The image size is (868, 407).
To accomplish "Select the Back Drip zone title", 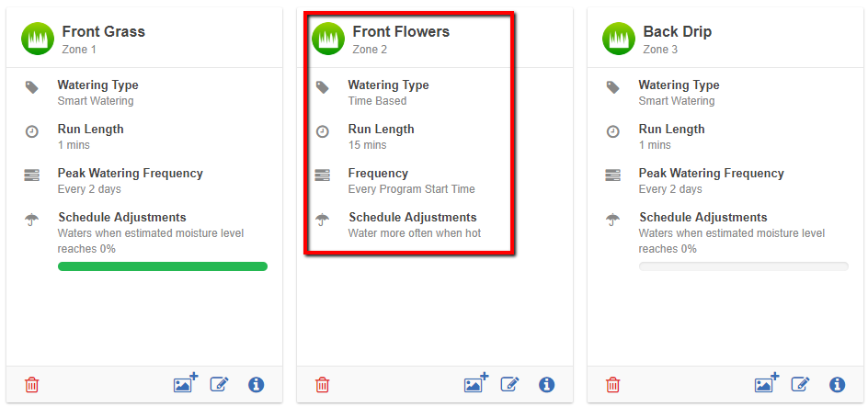I will [x=677, y=31].
